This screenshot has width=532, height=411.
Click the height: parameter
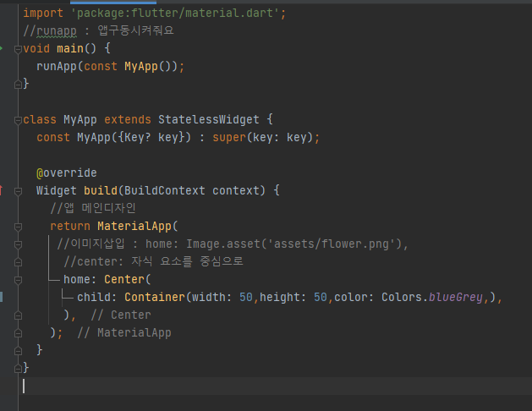[283, 297]
